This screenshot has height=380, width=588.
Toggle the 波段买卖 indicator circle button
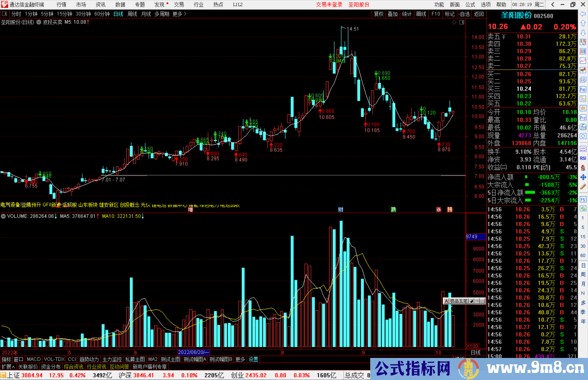point(39,22)
